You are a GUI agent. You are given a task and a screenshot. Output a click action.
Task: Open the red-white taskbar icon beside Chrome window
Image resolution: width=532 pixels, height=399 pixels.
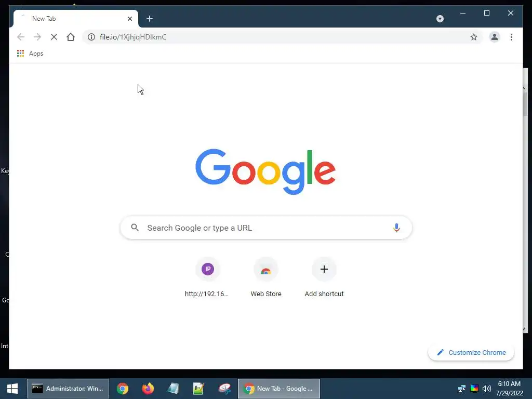(x=224, y=389)
